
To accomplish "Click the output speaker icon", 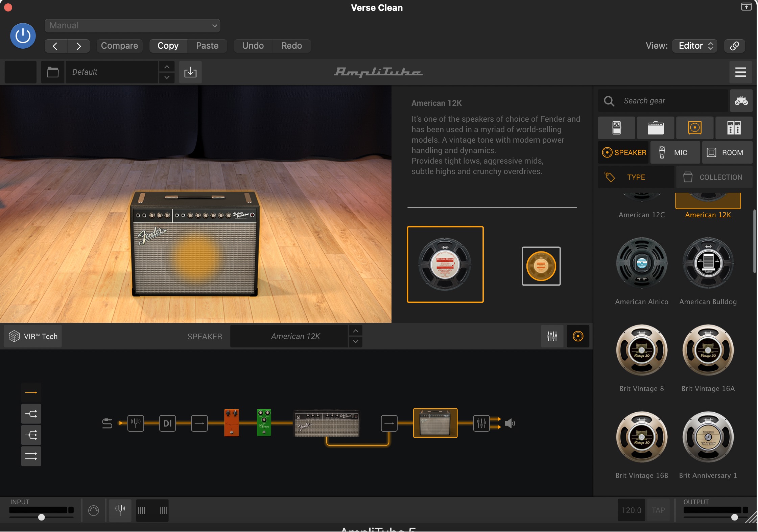I will (x=510, y=423).
